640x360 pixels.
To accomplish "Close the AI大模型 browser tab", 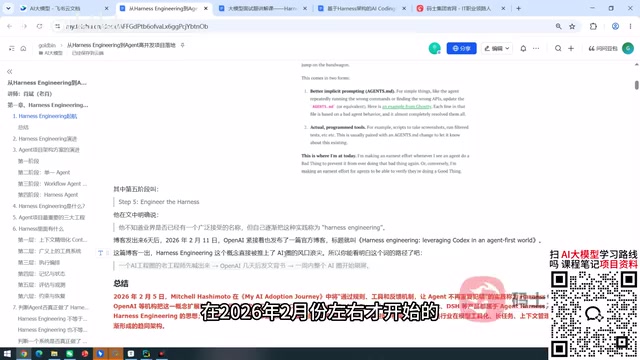I will (x=107, y=8).
